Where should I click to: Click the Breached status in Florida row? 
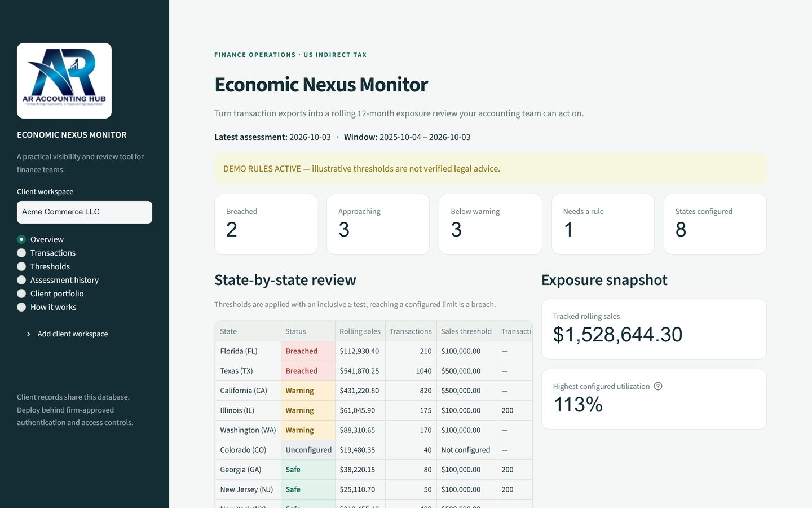308,351
